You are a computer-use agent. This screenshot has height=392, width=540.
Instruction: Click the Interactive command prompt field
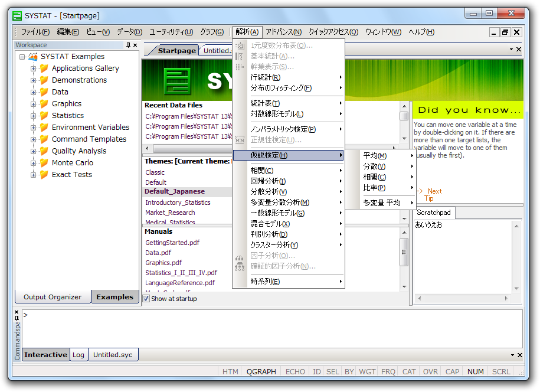(x=272, y=328)
